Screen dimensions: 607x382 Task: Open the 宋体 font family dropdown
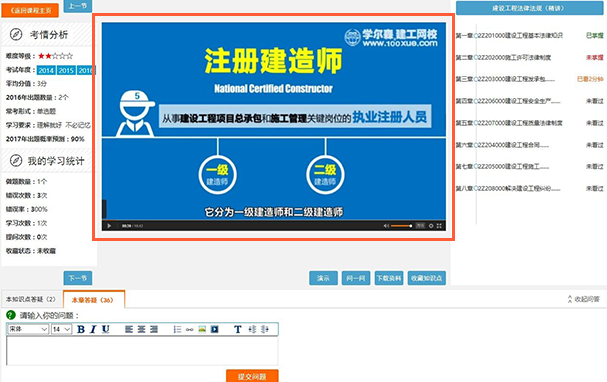click(x=28, y=329)
